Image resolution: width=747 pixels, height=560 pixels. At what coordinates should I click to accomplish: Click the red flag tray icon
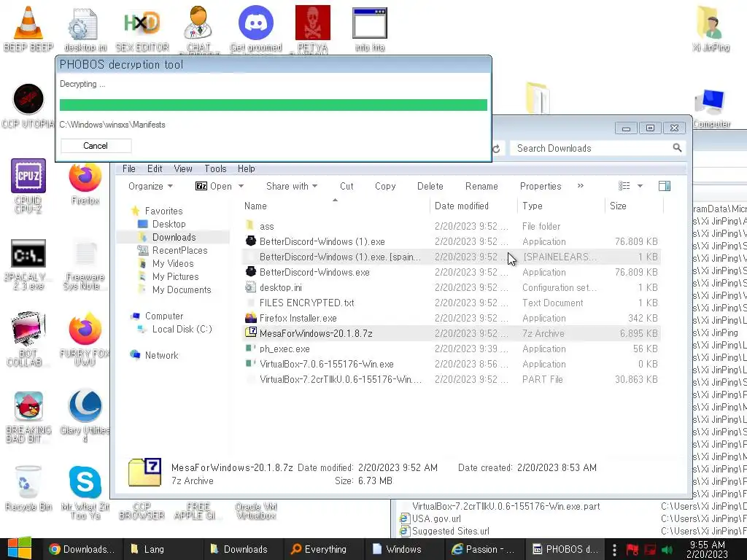(632, 550)
